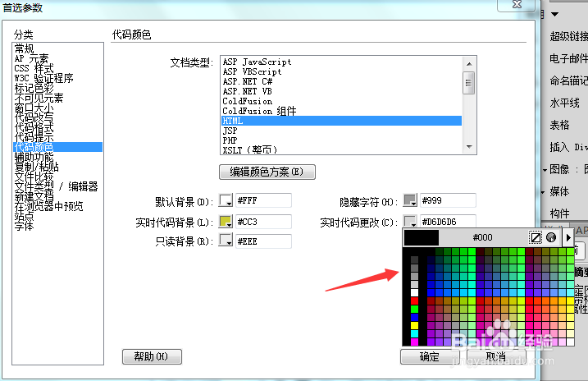Select 代码格式 category
The image size is (588, 381).
pyautogui.click(x=57, y=127)
